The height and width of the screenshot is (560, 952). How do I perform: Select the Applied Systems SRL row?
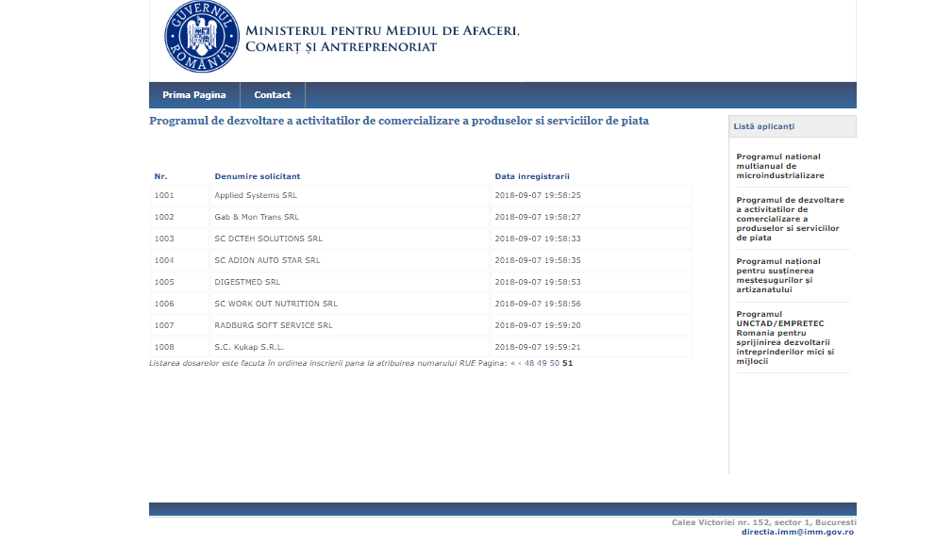256,195
